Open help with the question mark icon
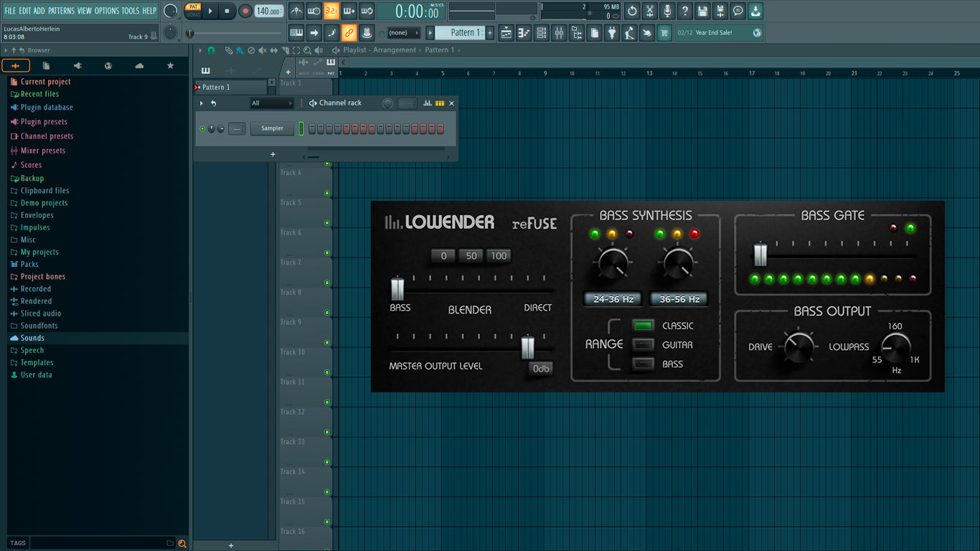 685,11
